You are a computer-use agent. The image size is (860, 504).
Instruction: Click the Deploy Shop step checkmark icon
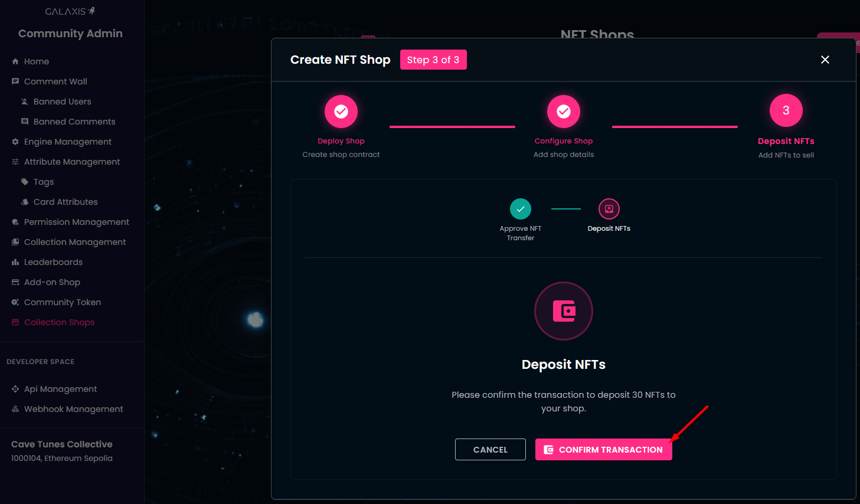click(x=341, y=112)
